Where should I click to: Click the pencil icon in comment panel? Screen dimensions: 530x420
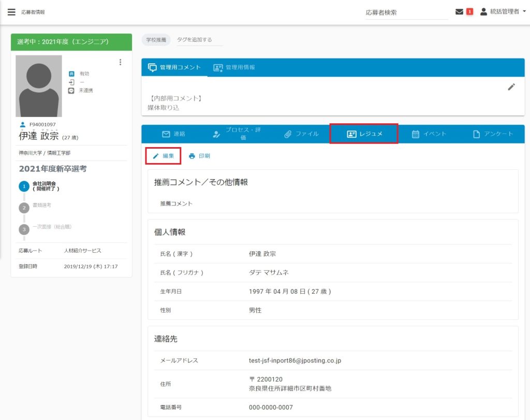[x=511, y=87]
